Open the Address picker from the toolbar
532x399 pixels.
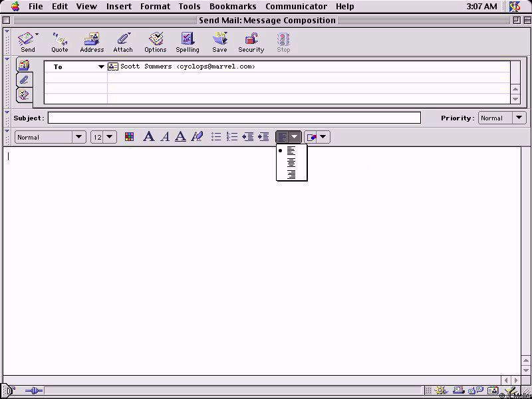(x=92, y=43)
